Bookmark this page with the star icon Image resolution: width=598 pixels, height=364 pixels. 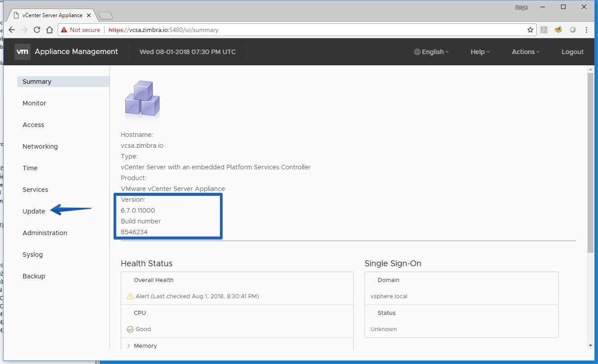click(530, 30)
